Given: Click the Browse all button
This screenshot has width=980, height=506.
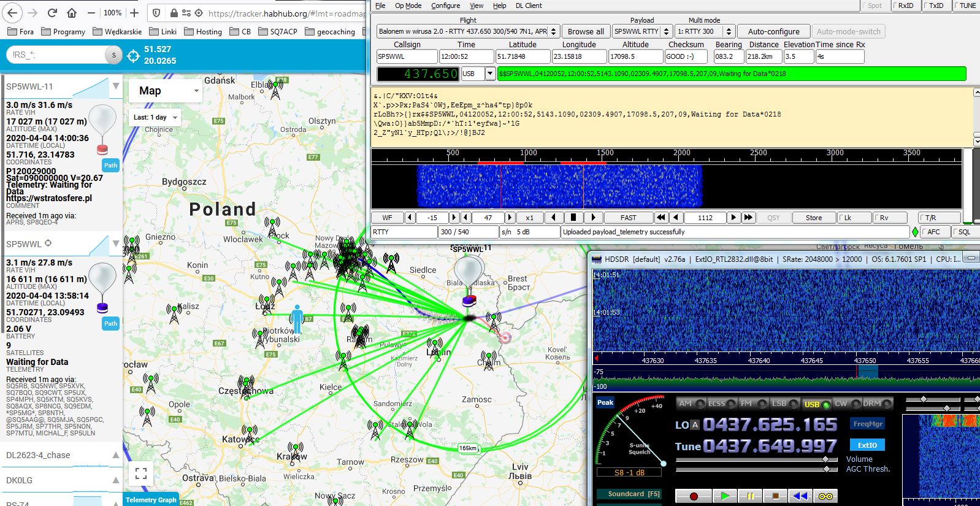Looking at the screenshot, I should pos(585,31).
